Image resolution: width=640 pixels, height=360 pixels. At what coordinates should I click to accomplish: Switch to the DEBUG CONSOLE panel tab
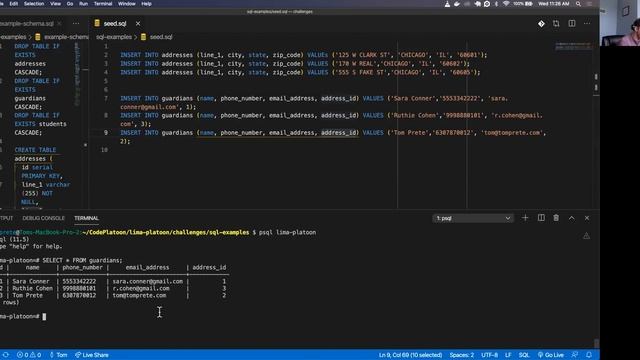pyautogui.click(x=43, y=218)
